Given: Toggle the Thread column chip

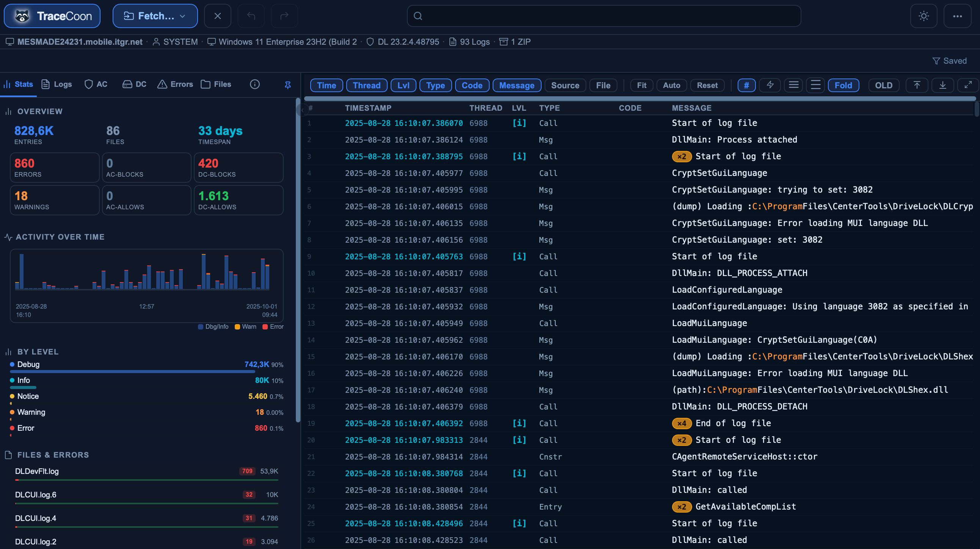Looking at the screenshot, I should (367, 86).
